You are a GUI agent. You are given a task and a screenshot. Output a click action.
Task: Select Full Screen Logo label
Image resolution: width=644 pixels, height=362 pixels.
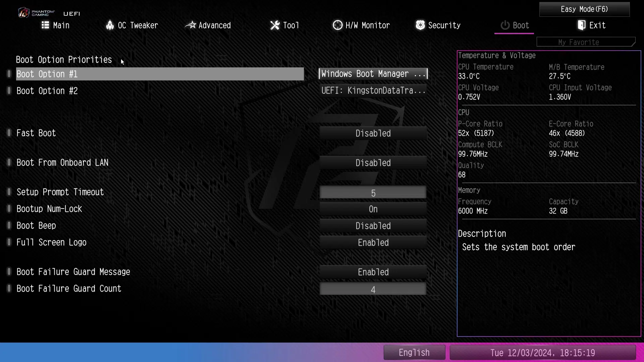coord(51,242)
